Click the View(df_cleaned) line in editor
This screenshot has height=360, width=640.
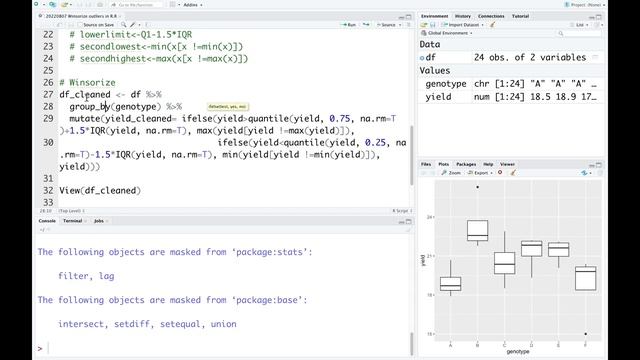point(100,191)
